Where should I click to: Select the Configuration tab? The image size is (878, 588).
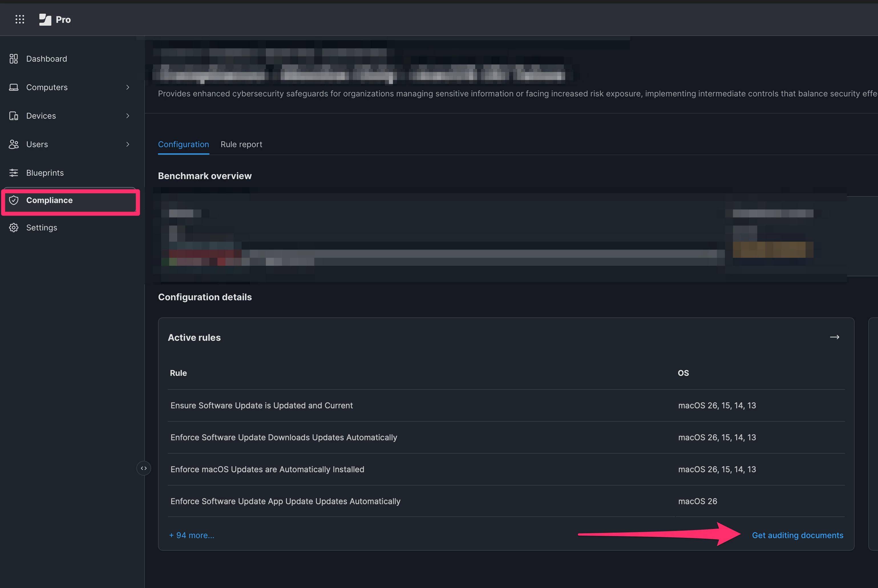tap(183, 144)
